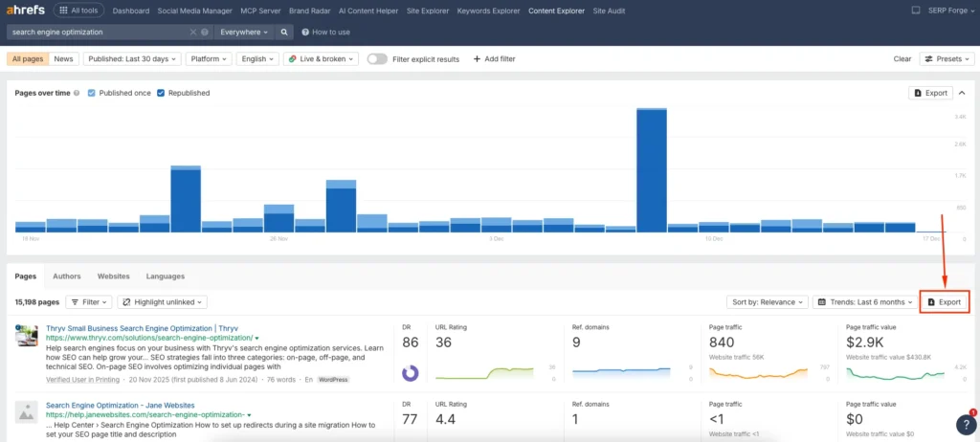The height and width of the screenshot is (442, 980).
Task: Open the help chat question mark bubble
Action: click(x=966, y=424)
